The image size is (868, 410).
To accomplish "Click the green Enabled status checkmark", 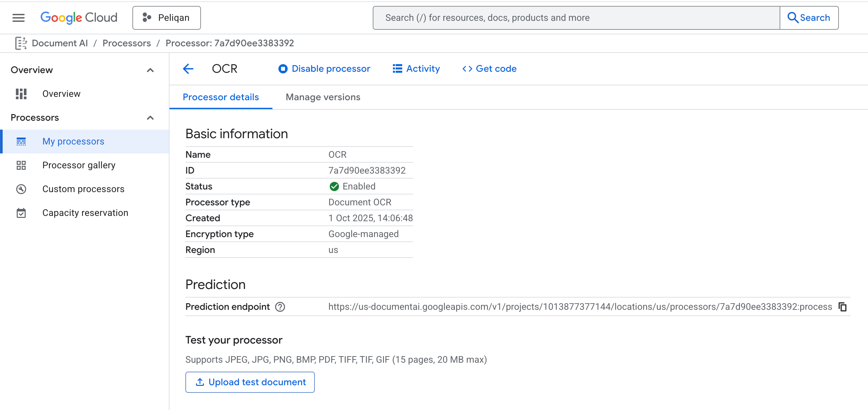I will click(x=334, y=186).
